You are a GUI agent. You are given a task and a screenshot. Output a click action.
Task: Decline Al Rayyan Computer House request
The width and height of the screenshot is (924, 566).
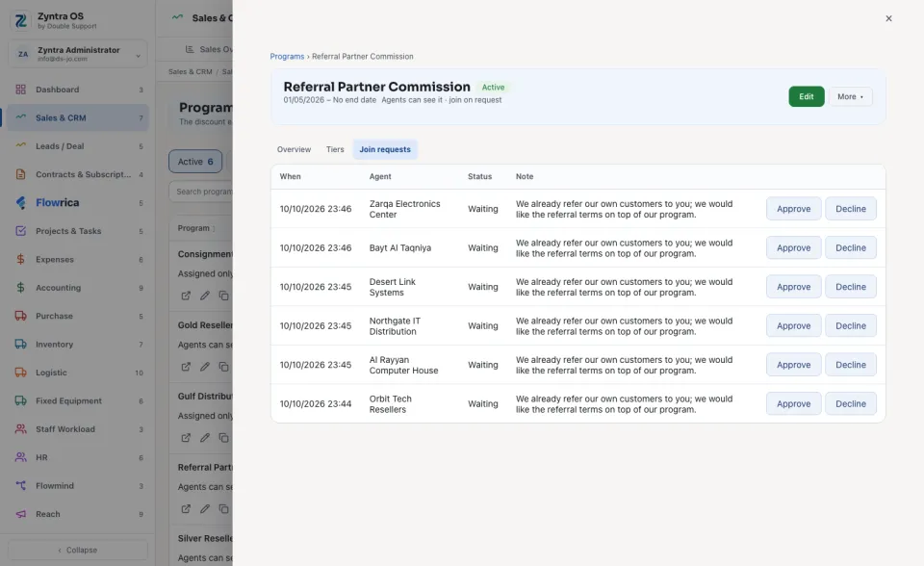(850, 365)
